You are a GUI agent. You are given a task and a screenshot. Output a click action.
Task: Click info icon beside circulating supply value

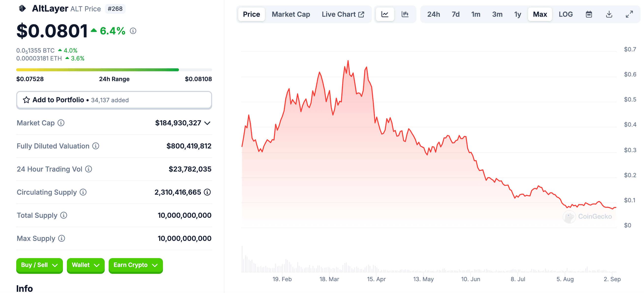[207, 192]
